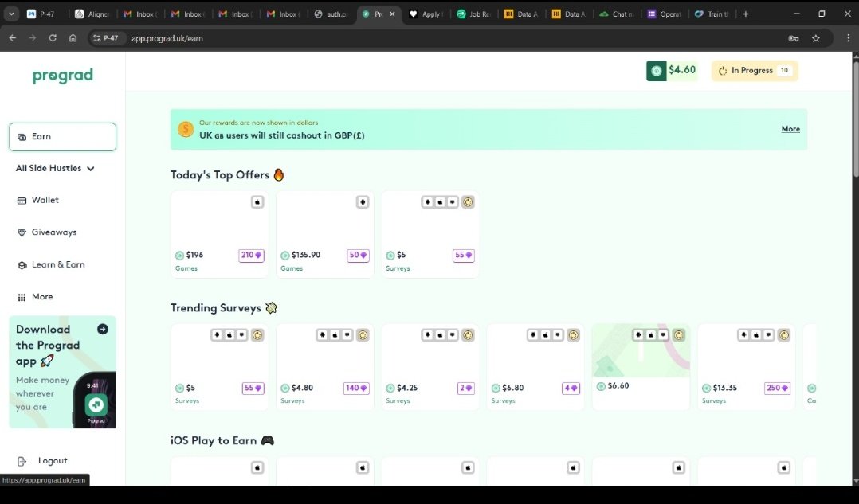The width and height of the screenshot is (859, 504).
Task: Switch to the Aligner browser tab
Action: click(x=92, y=14)
